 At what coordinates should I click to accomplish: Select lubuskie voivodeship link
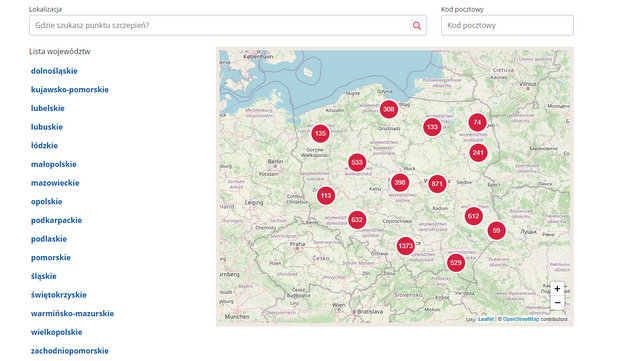[x=47, y=127]
